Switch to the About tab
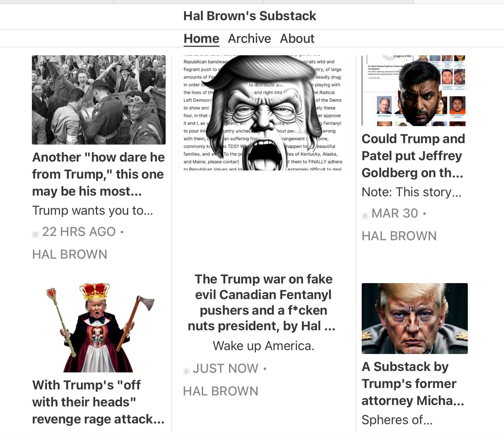 coord(297,38)
